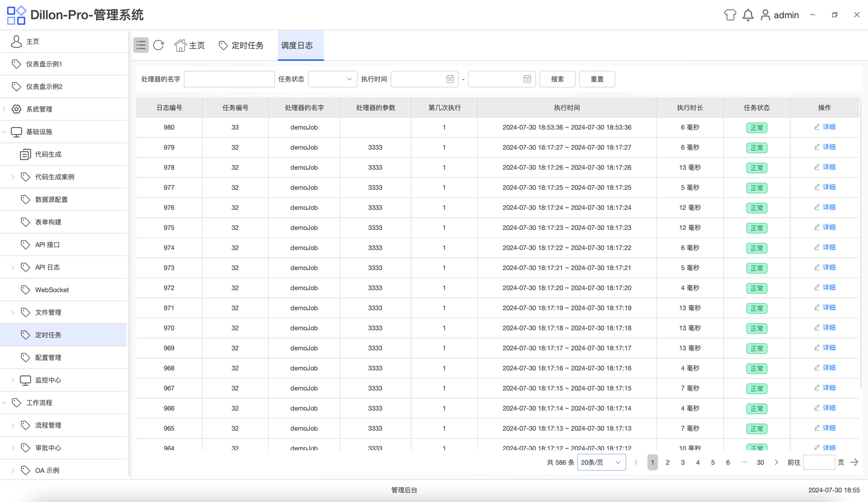The height and width of the screenshot is (502, 868).
Task: Click the table's vertical scrollbar
Action: (861, 243)
